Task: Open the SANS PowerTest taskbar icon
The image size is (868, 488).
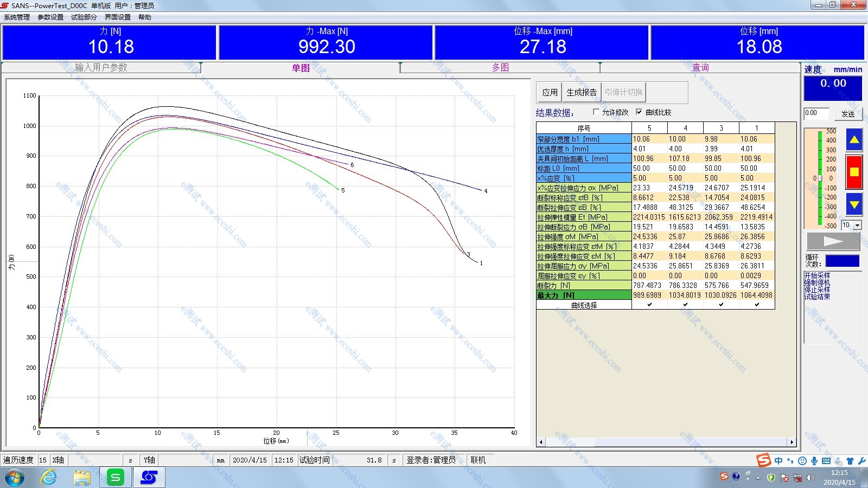Action: [x=149, y=477]
